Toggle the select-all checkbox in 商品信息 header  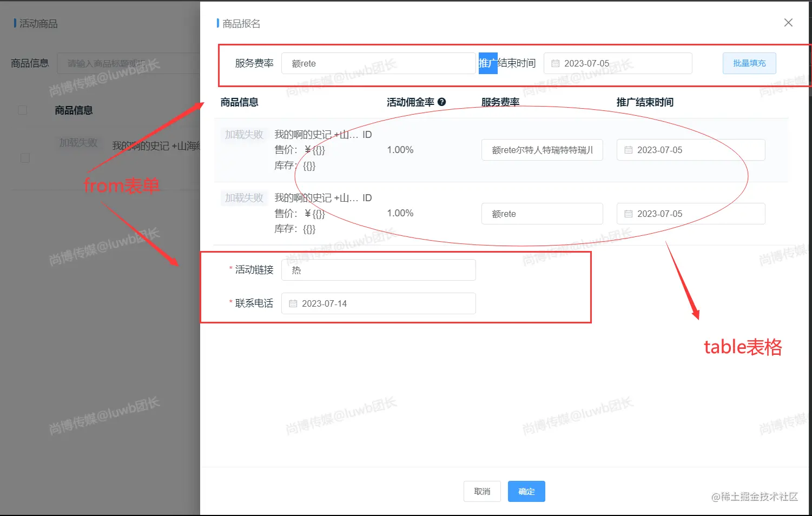tap(23, 110)
